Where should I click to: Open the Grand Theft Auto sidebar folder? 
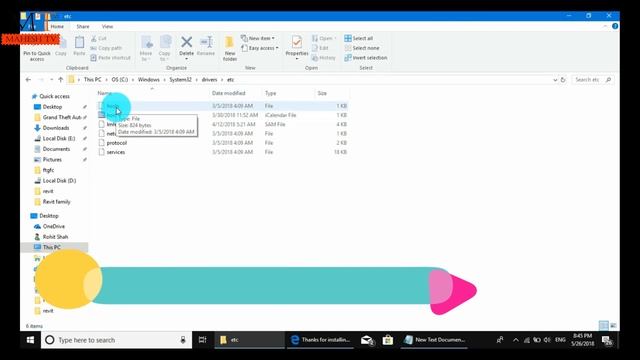click(62, 118)
